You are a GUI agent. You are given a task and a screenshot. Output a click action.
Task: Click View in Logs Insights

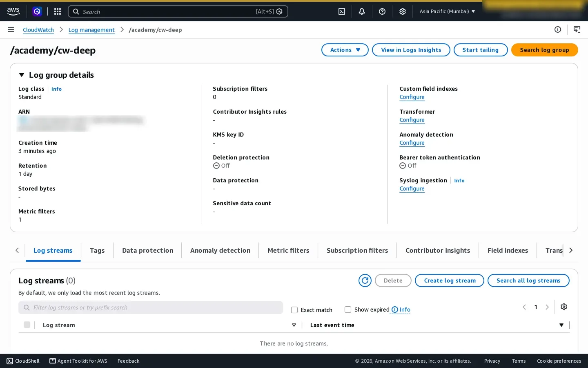pyautogui.click(x=411, y=50)
